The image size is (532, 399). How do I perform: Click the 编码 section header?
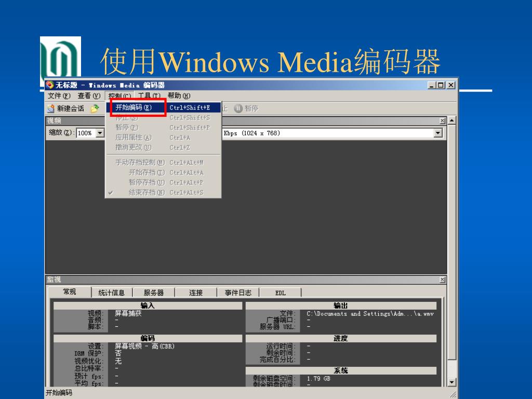148,338
